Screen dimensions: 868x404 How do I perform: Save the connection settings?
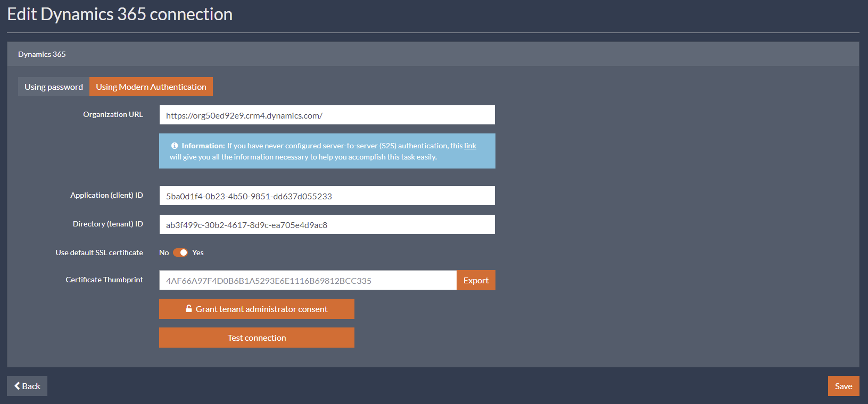844,386
